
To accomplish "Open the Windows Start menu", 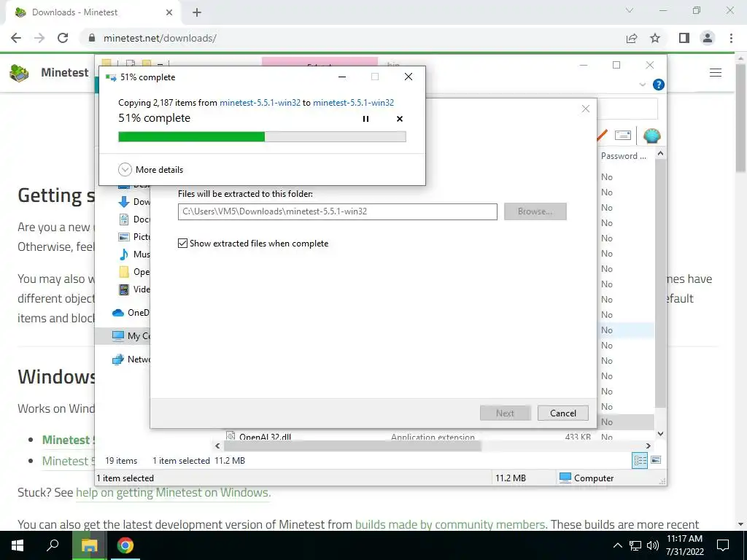I will 18,545.
